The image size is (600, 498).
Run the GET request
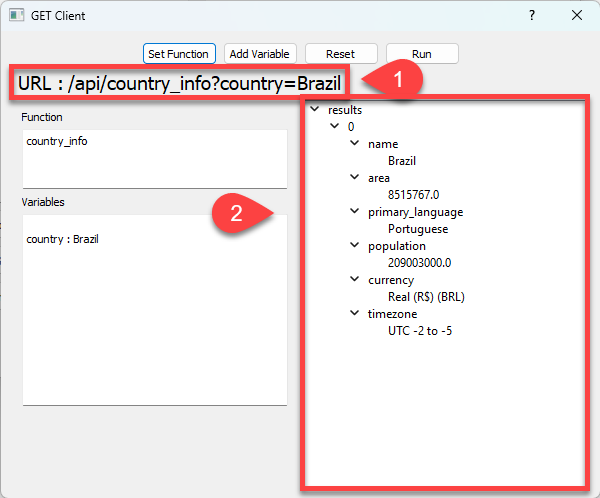tap(422, 54)
